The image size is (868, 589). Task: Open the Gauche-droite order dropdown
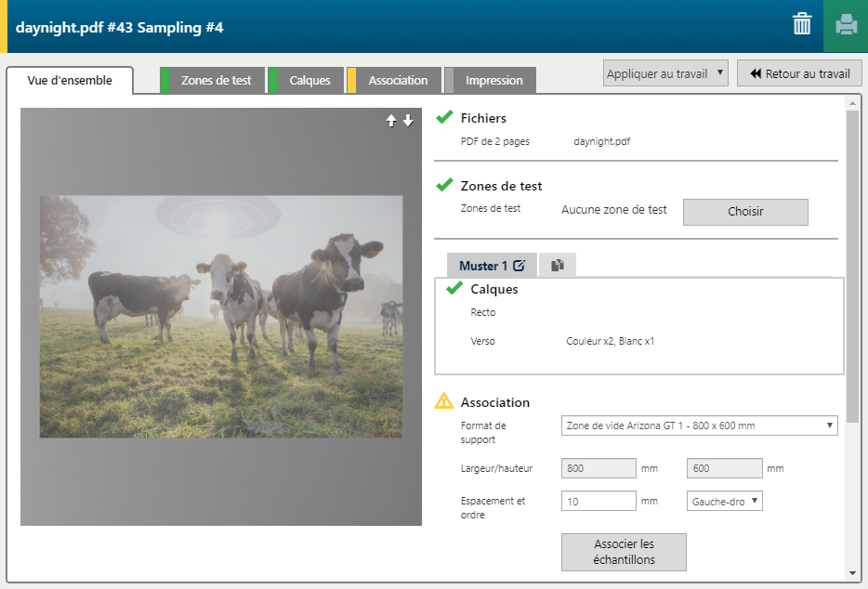coord(724,501)
